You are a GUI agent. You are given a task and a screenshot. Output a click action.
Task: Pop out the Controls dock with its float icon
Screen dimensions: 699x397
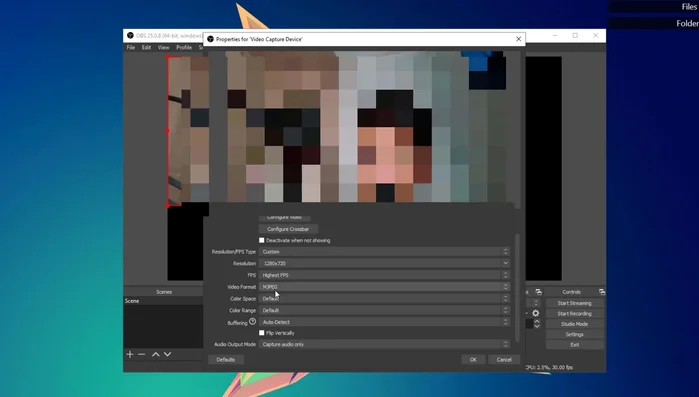point(602,292)
